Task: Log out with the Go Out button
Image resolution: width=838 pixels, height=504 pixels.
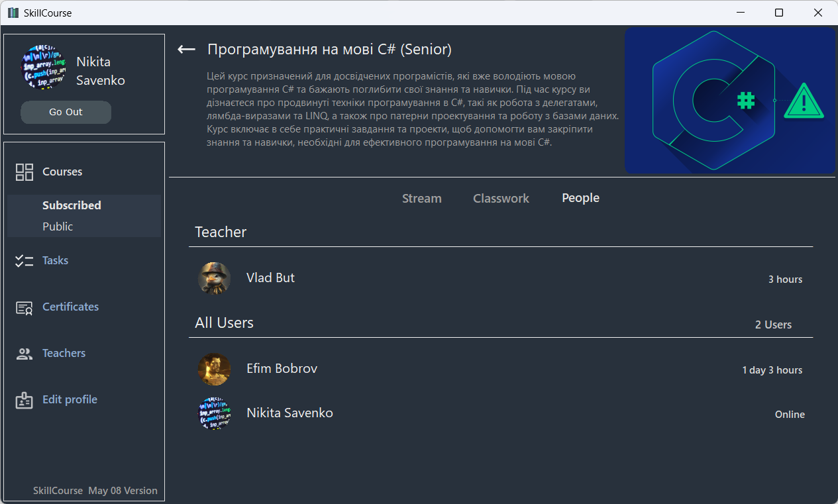Action: tap(66, 112)
